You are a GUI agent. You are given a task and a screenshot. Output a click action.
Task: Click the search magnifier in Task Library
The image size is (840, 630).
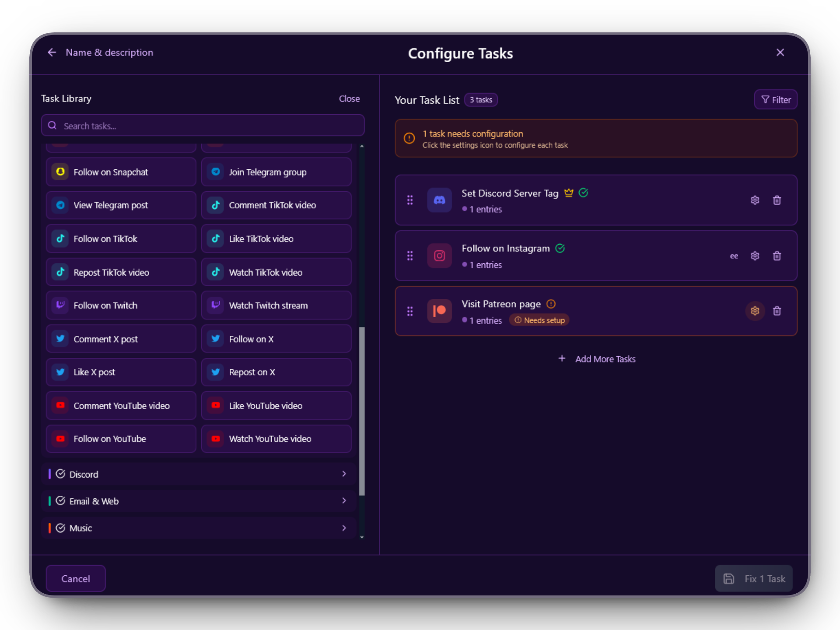click(x=52, y=125)
